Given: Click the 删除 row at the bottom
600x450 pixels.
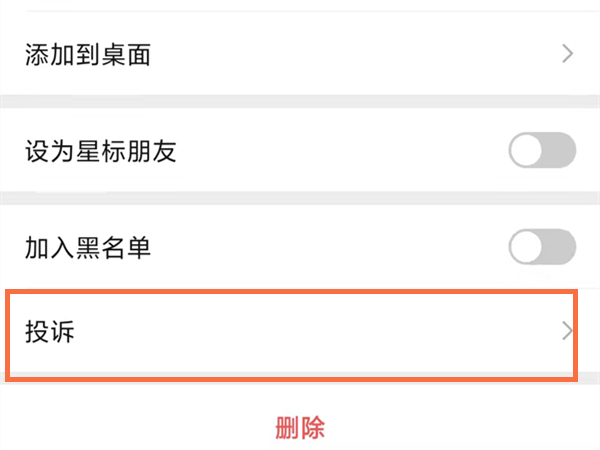Looking at the screenshot, I should [x=300, y=428].
